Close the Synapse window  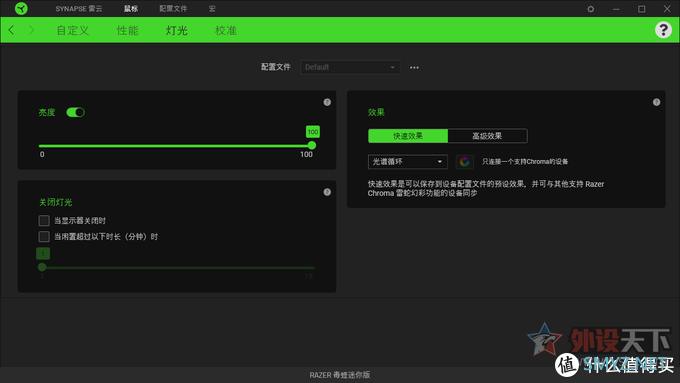(x=667, y=9)
